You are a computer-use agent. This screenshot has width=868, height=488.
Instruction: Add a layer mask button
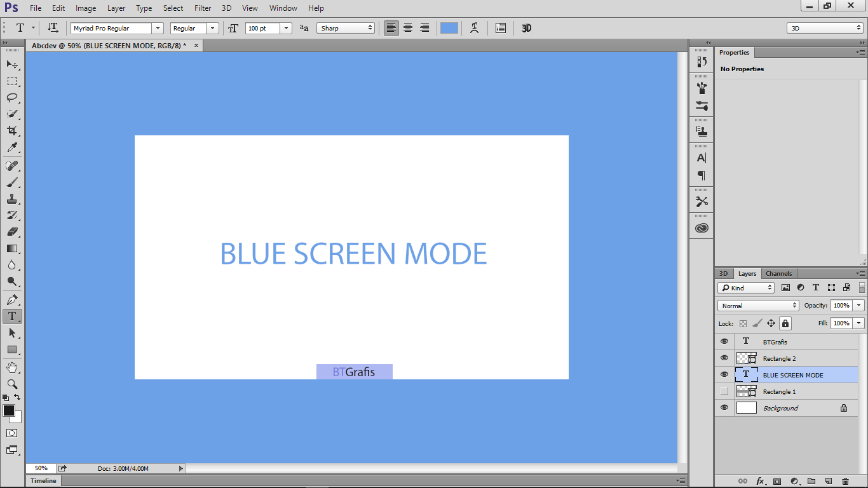777,481
